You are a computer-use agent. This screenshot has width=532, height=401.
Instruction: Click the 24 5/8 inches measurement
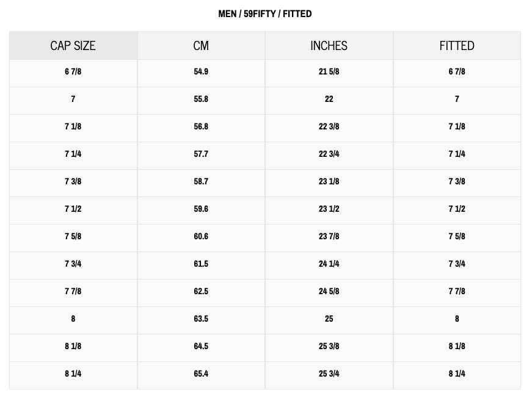point(329,291)
